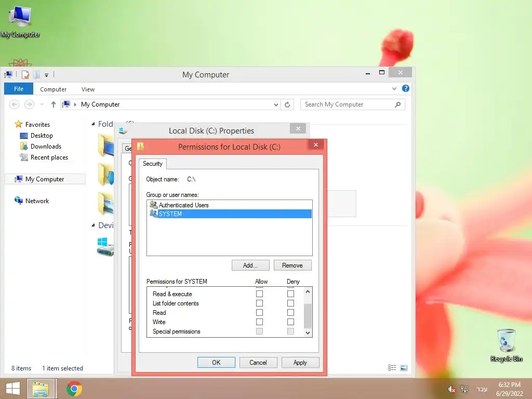Go up one folder level
The height and width of the screenshot is (399, 532).
(x=54, y=104)
